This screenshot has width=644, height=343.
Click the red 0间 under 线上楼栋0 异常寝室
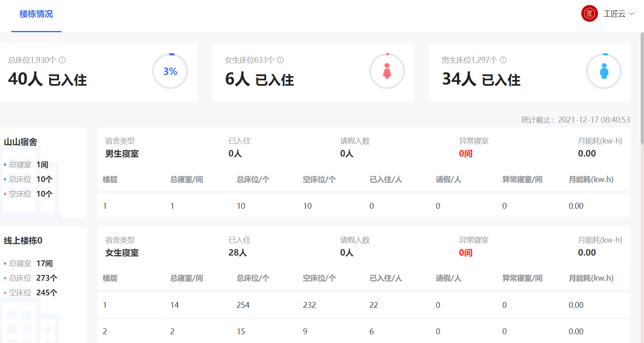(x=465, y=253)
